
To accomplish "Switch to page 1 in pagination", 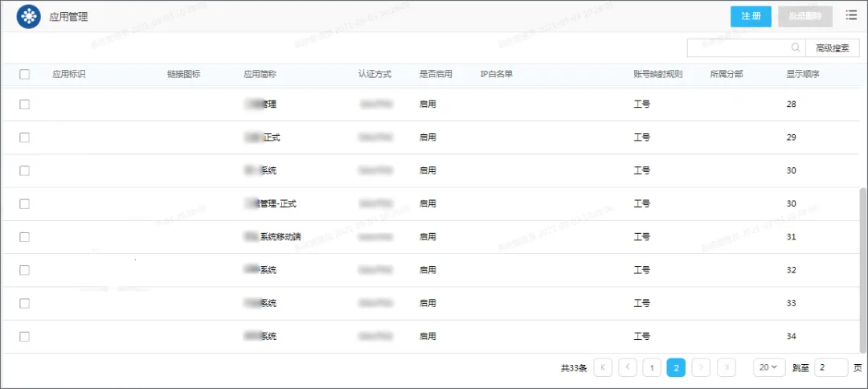I will coord(652,367).
